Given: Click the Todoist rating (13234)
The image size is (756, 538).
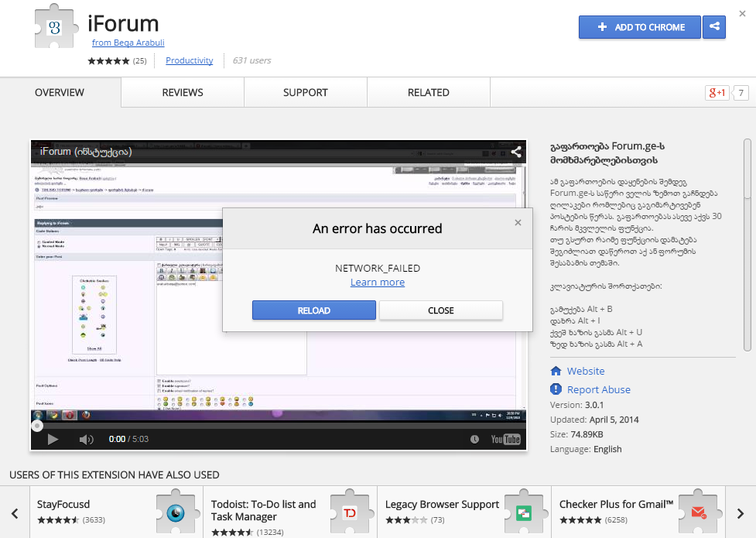Looking at the screenshot, I should point(248,533).
